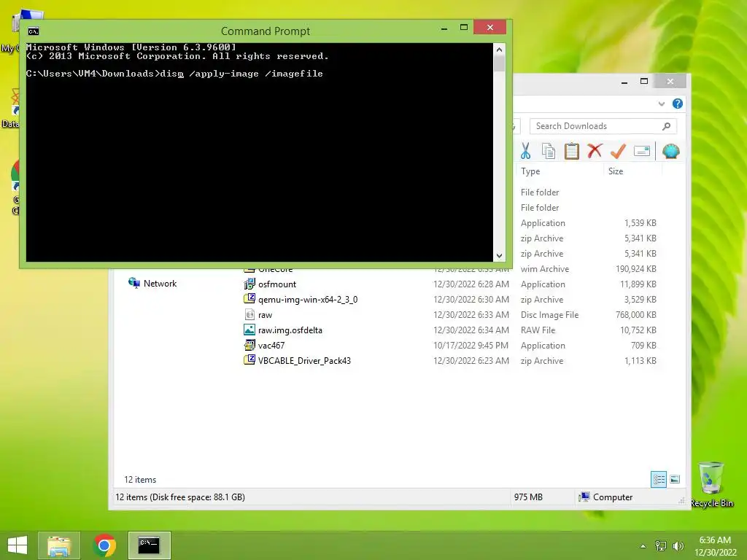Click the red X Delete icon

point(595,152)
